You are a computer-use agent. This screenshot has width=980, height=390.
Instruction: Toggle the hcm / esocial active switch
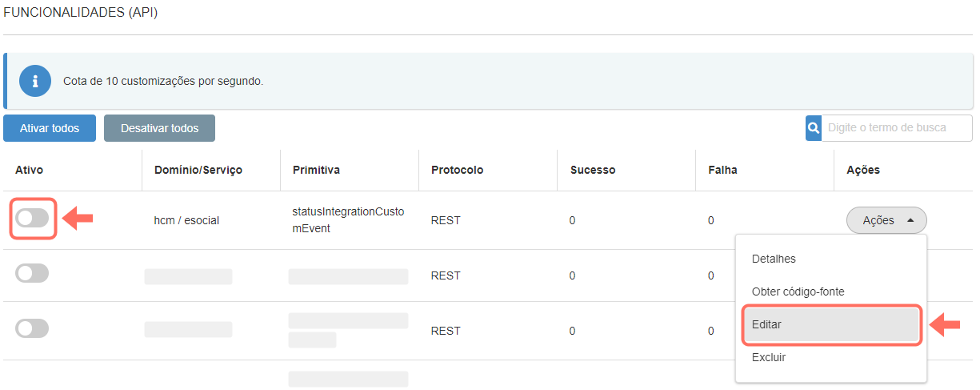[x=33, y=219]
